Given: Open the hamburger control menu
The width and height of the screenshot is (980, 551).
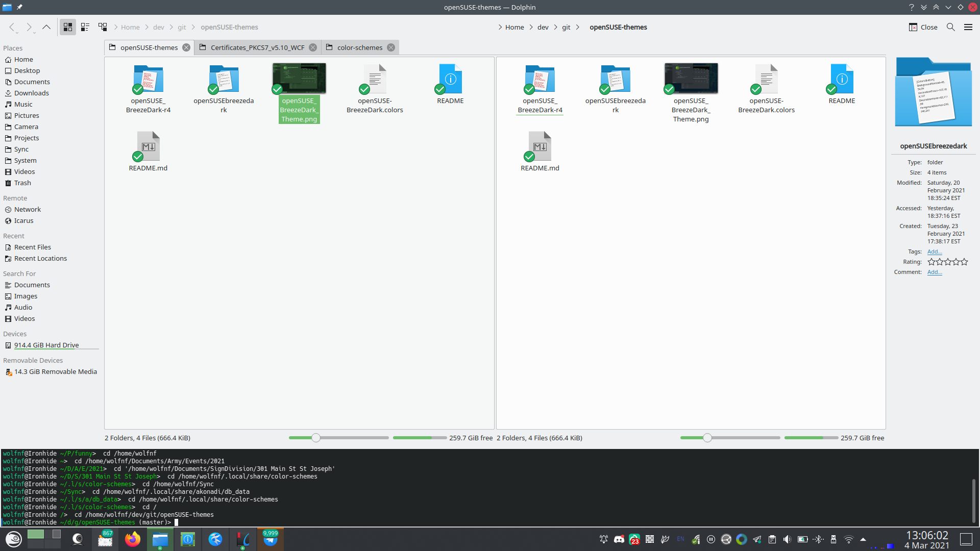Looking at the screenshot, I should click(x=968, y=27).
